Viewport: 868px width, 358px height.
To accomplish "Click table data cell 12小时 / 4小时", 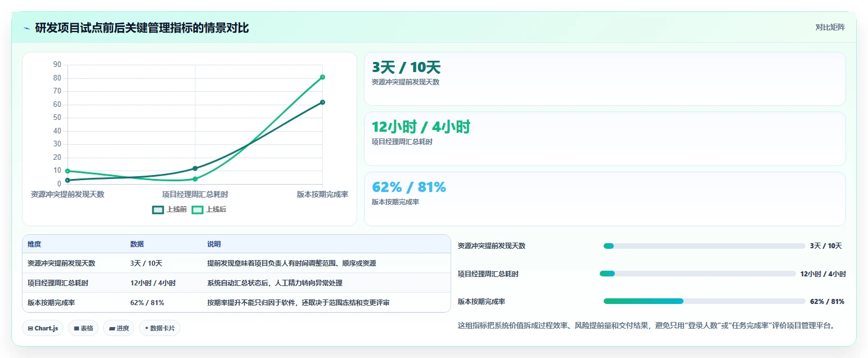I will tap(153, 283).
